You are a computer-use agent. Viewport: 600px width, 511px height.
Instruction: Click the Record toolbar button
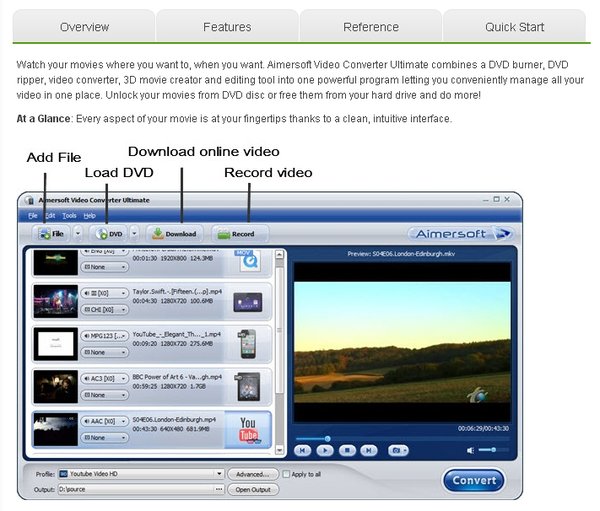pos(240,233)
